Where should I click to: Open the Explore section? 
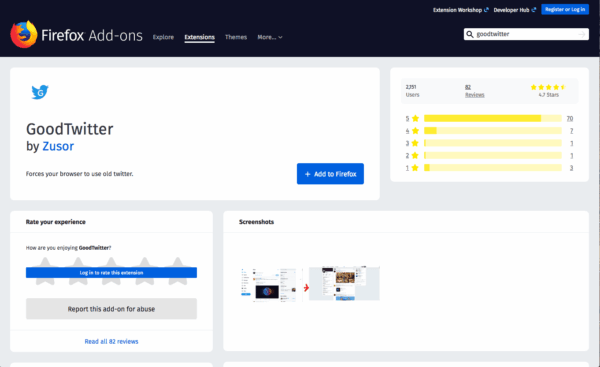tap(163, 37)
